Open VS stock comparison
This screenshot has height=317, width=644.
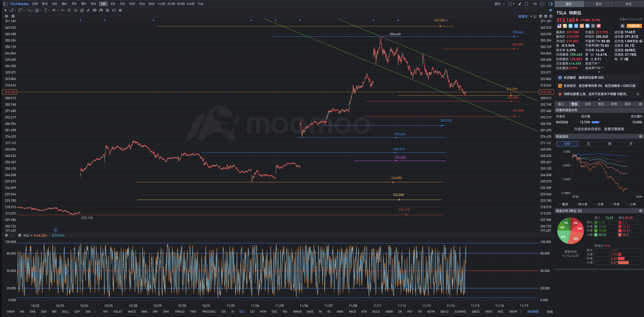535,4
